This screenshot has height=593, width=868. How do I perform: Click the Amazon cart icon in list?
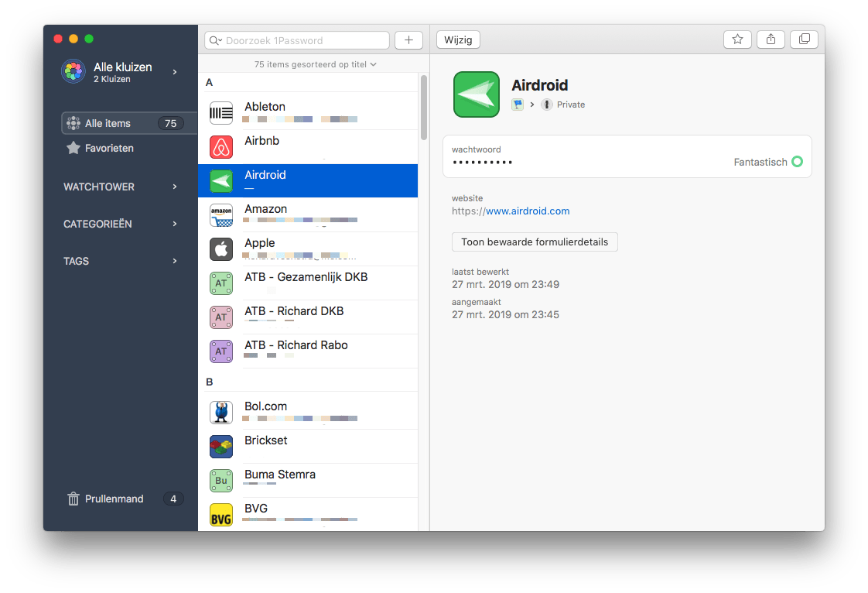(x=221, y=215)
